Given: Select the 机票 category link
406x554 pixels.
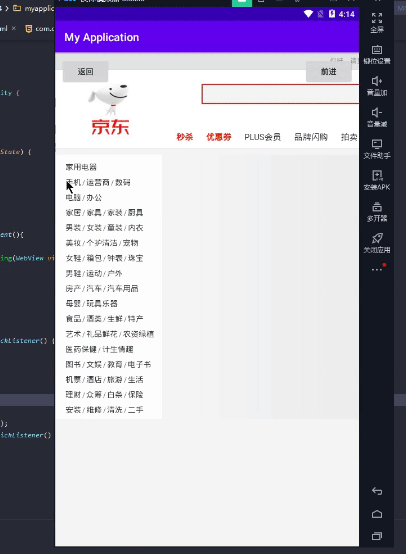Looking at the screenshot, I should [x=73, y=379].
